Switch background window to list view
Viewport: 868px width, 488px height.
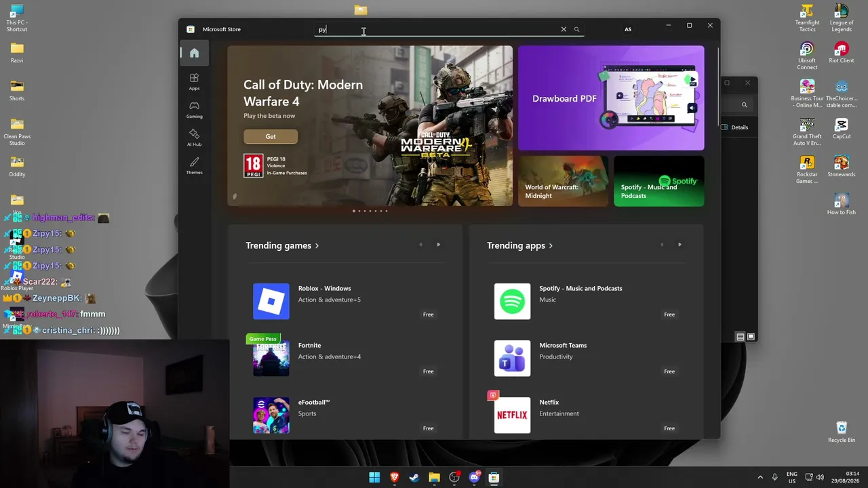tap(741, 337)
